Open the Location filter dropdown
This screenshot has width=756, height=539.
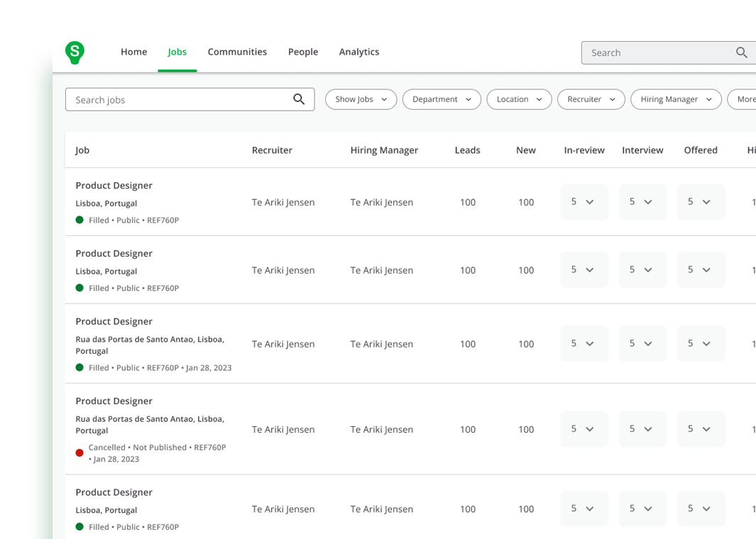(519, 99)
